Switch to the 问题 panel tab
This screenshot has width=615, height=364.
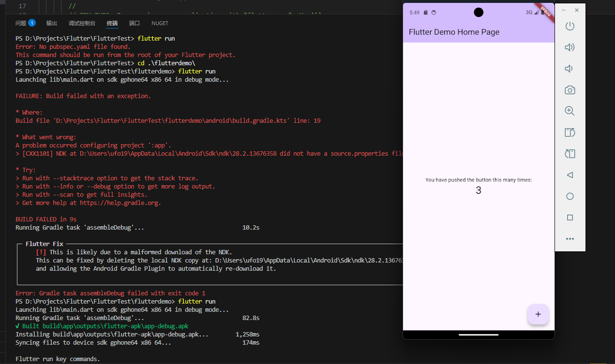click(21, 23)
